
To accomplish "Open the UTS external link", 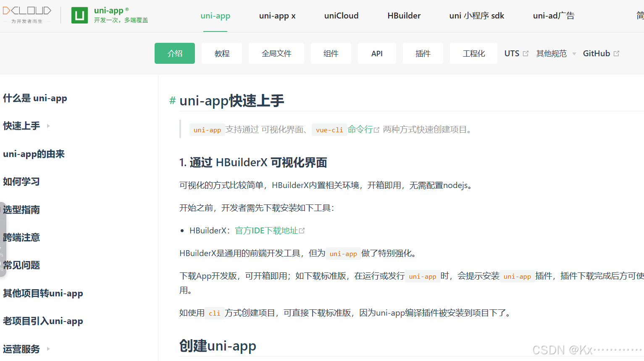I will pyautogui.click(x=516, y=53).
